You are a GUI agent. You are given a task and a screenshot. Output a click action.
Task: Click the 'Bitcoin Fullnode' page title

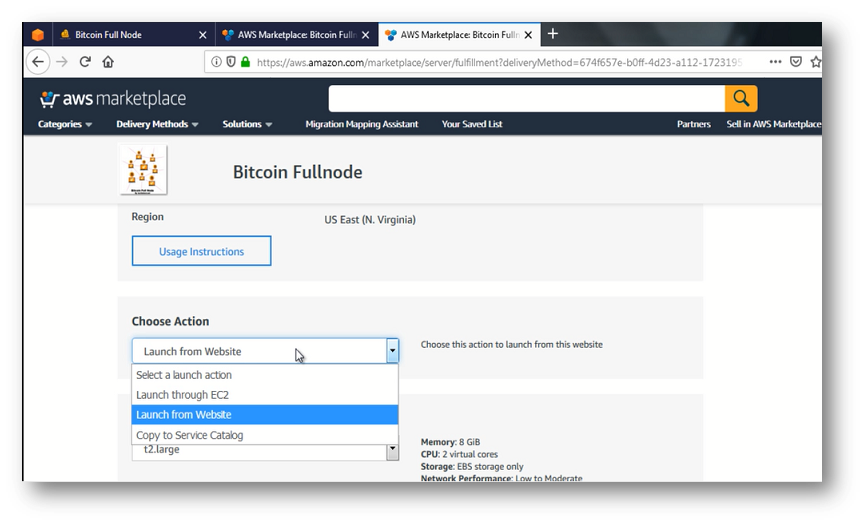pyautogui.click(x=298, y=172)
